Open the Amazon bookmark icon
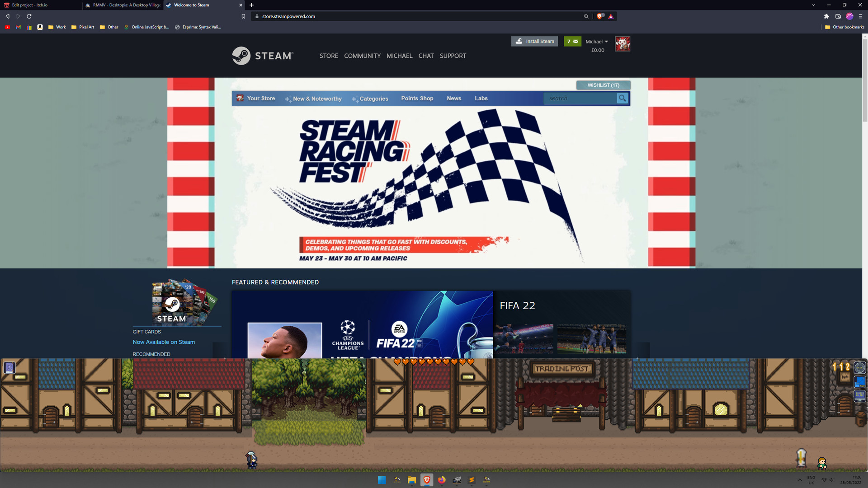This screenshot has width=868, height=488. (40, 27)
